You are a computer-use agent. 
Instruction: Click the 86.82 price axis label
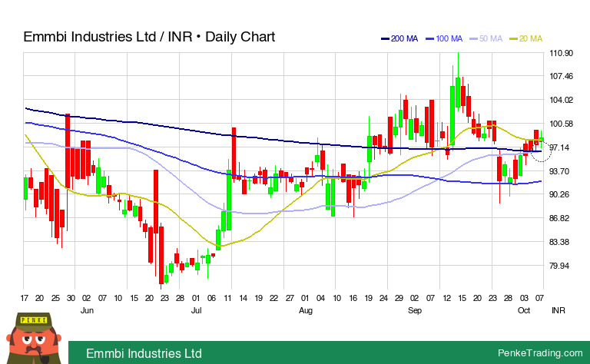tap(559, 218)
